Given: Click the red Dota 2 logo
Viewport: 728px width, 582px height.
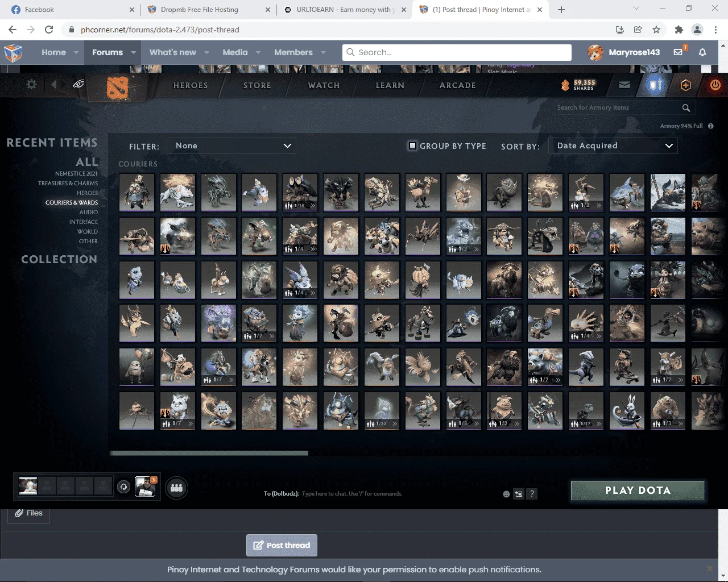Looking at the screenshot, I should pos(118,88).
